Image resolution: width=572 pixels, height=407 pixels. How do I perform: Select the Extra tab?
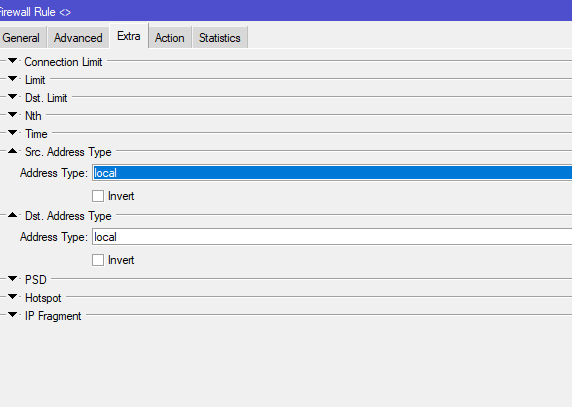tap(129, 36)
